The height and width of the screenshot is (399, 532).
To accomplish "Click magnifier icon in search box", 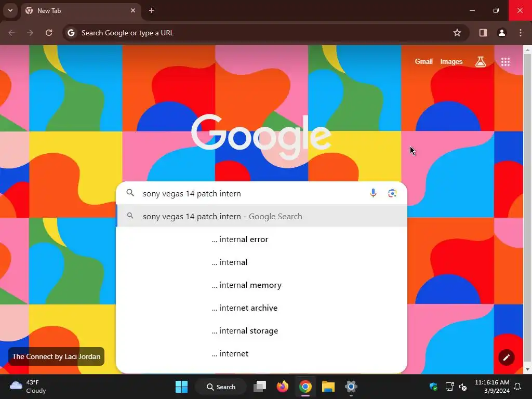I will (x=130, y=193).
